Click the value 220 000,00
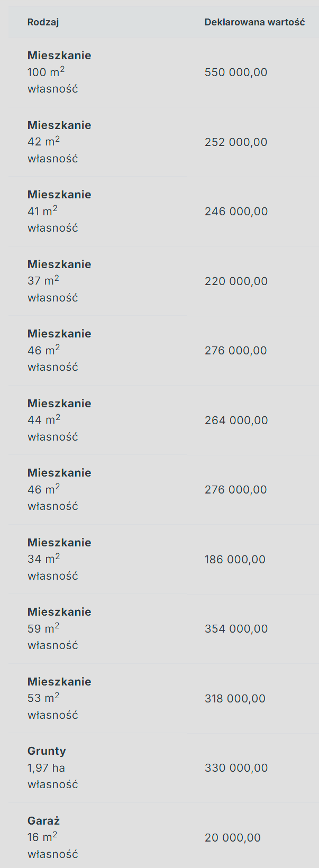This screenshot has height=868, width=319. pyautogui.click(x=236, y=281)
